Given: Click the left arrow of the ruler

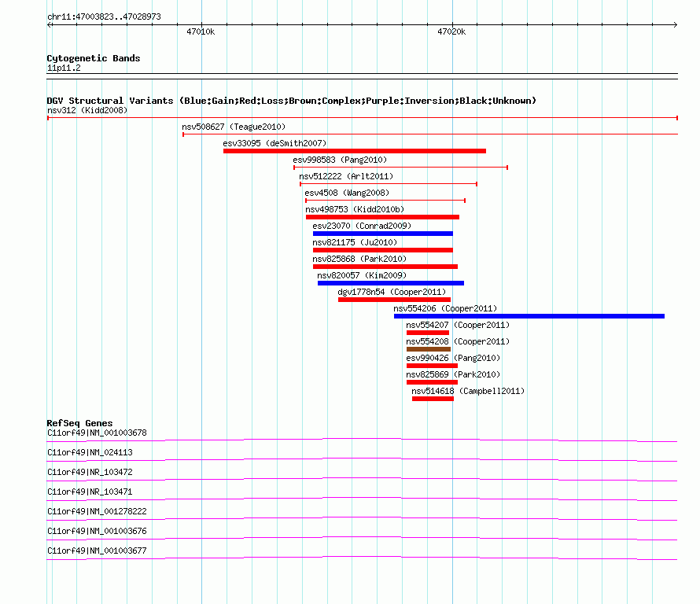Looking at the screenshot, I should point(50,24).
